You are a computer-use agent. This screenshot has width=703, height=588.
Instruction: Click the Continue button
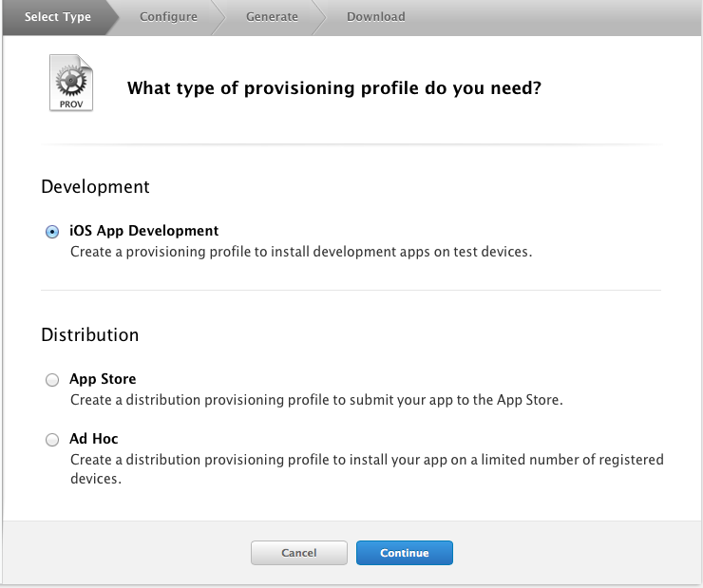(405, 553)
